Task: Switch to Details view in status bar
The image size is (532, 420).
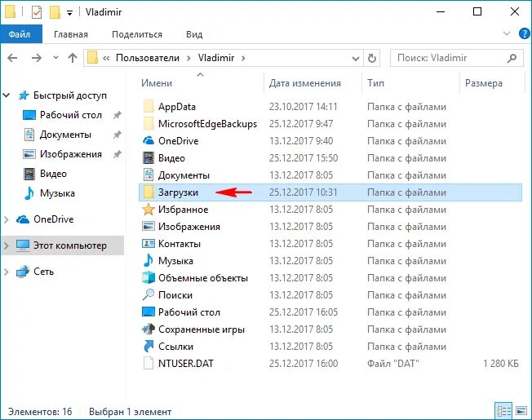Action: tap(503, 411)
